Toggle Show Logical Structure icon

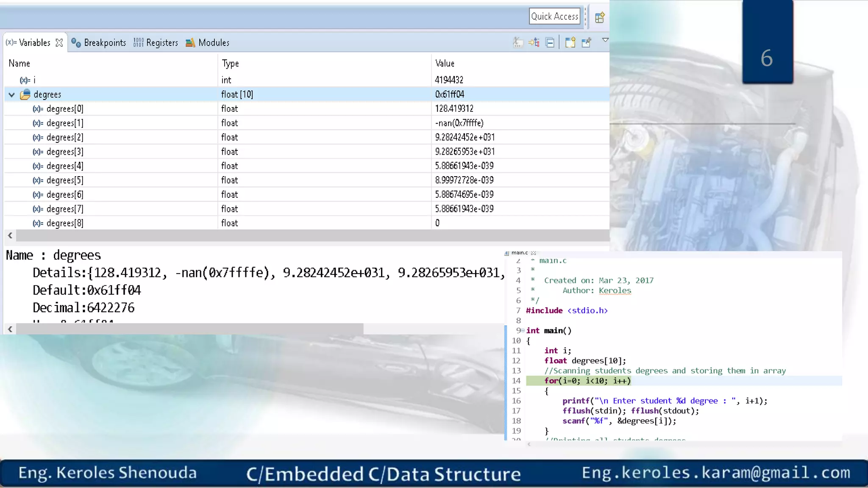pyautogui.click(x=534, y=42)
